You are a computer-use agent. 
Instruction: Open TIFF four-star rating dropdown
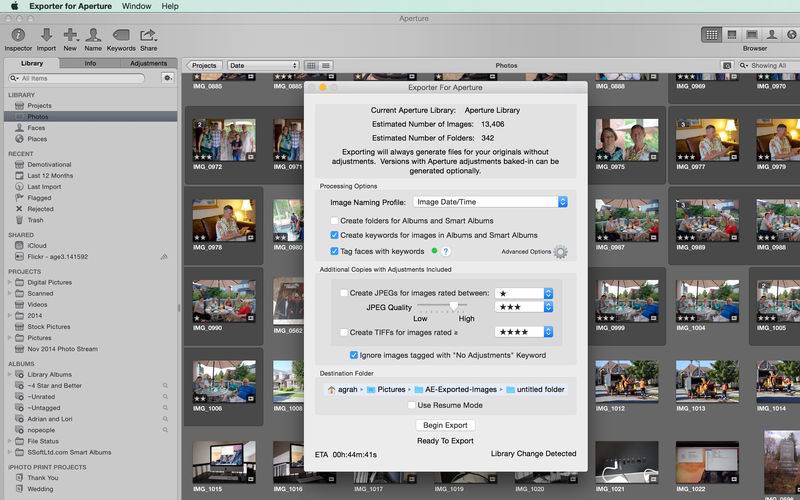click(x=524, y=332)
